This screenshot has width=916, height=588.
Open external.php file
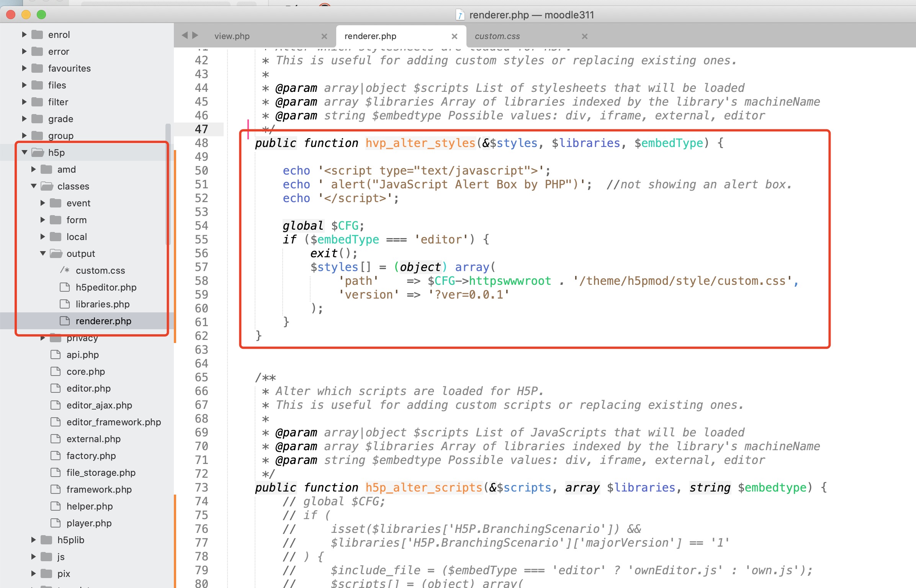93,439
